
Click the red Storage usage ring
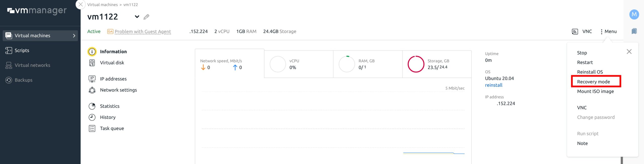tap(416, 64)
